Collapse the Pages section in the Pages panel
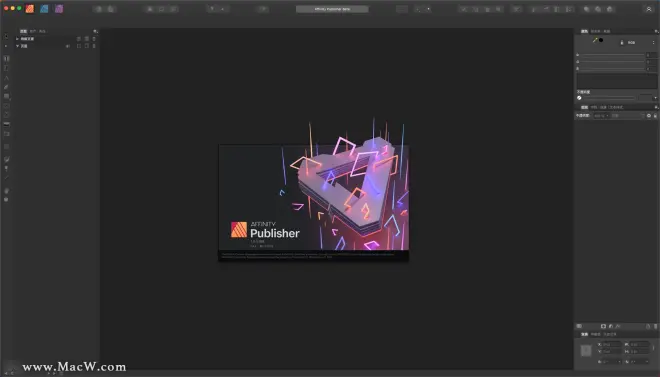This screenshot has width=660, height=377. tap(17, 46)
